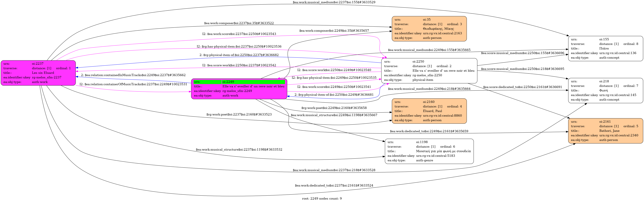This screenshot has height=202, width=644.
Task: Click the ea:work:composer oi:2237 to oi:35 edge label
Action: (x=239, y=23)
